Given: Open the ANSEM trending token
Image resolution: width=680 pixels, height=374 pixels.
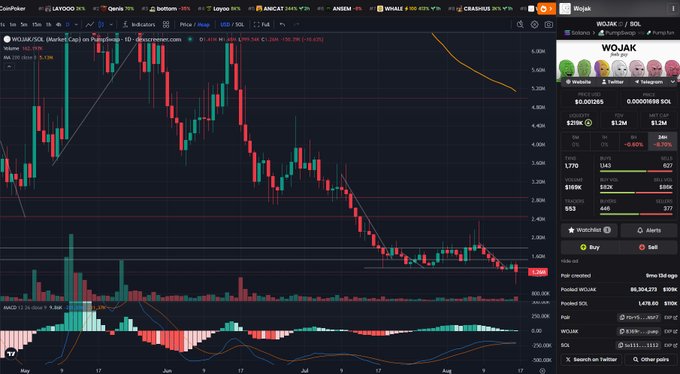Looking at the screenshot, I should click(x=341, y=9).
